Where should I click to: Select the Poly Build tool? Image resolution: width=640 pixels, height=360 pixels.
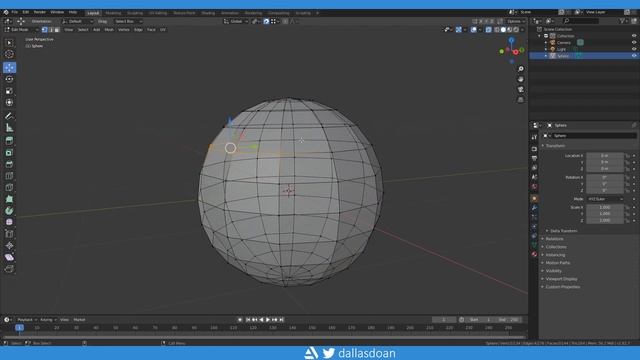click(x=9, y=199)
